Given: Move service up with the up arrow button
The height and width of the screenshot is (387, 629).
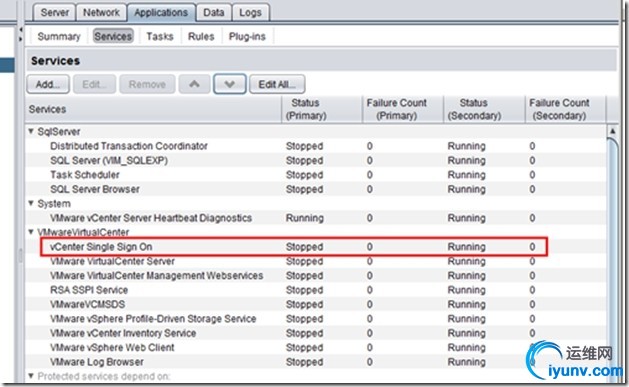Looking at the screenshot, I should click(194, 84).
